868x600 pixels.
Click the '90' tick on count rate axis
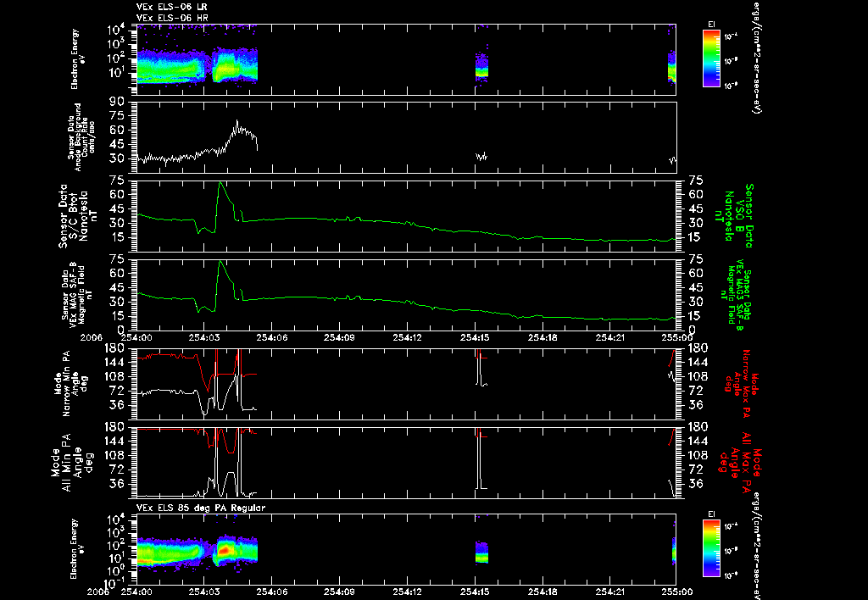pyautogui.click(x=116, y=103)
